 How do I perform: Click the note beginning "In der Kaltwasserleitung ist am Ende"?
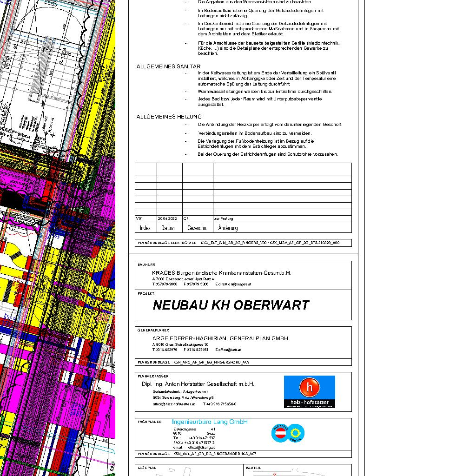pos(267,79)
